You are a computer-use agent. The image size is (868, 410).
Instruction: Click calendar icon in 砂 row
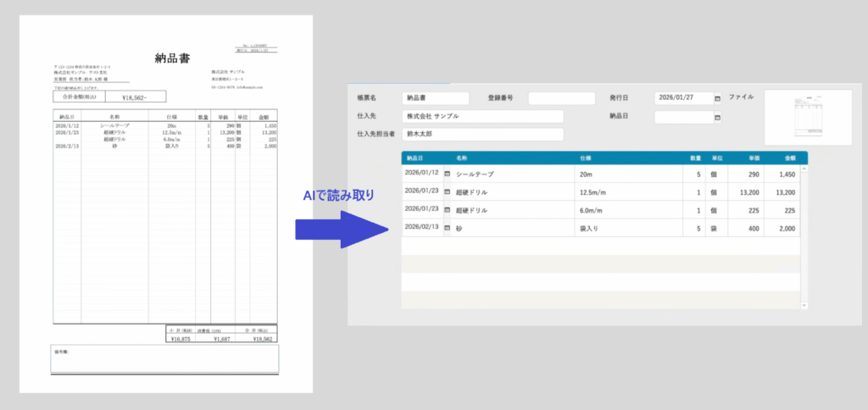point(448,227)
